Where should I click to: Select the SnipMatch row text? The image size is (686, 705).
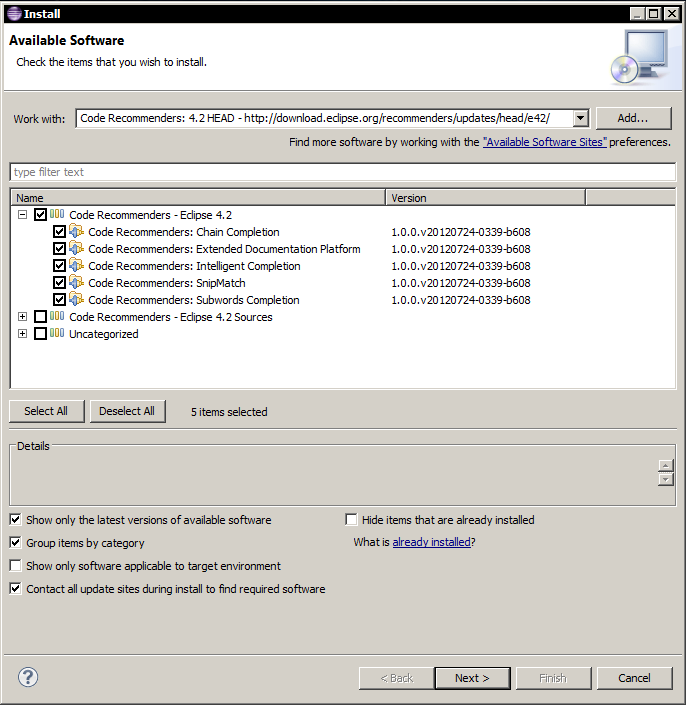pos(166,283)
